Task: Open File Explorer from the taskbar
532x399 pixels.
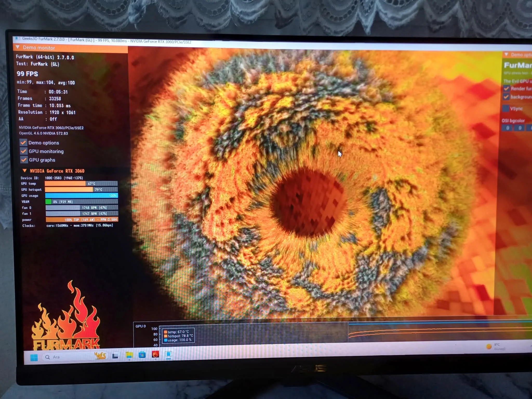Action: 129,355
